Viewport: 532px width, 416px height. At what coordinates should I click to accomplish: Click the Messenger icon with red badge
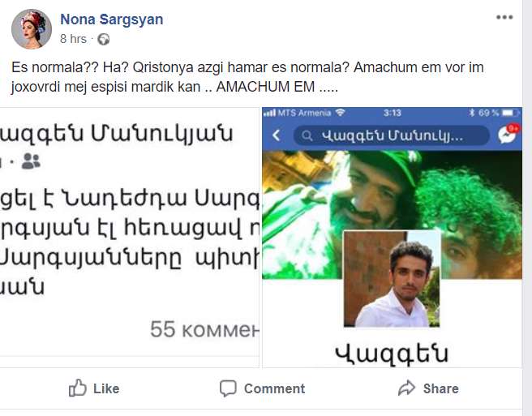pos(508,133)
